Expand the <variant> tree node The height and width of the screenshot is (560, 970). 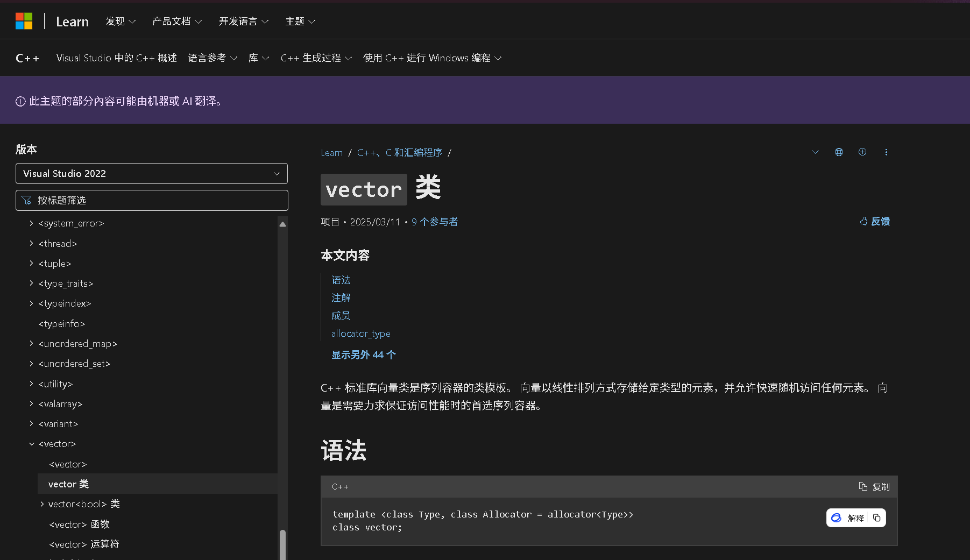(31, 424)
